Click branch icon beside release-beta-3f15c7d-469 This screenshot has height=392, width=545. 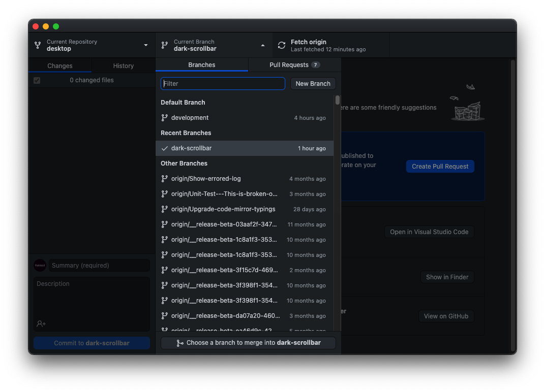click(164, 270)
